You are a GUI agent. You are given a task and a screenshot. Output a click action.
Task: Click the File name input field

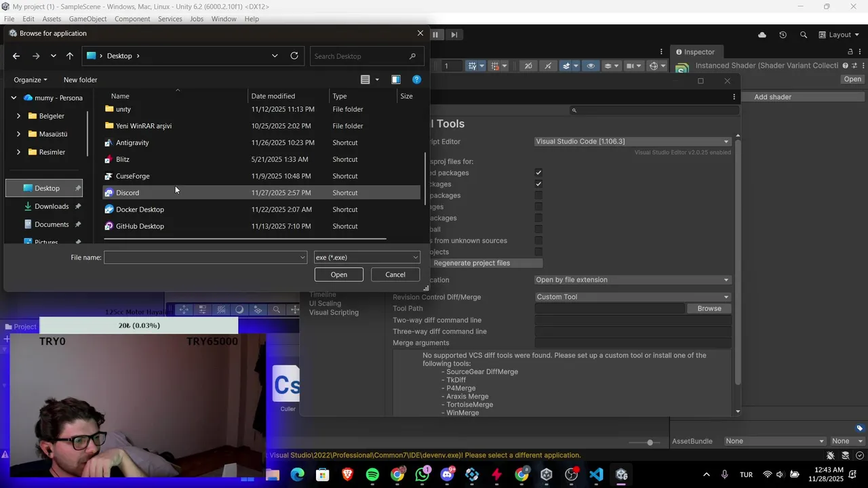[205, 258]
